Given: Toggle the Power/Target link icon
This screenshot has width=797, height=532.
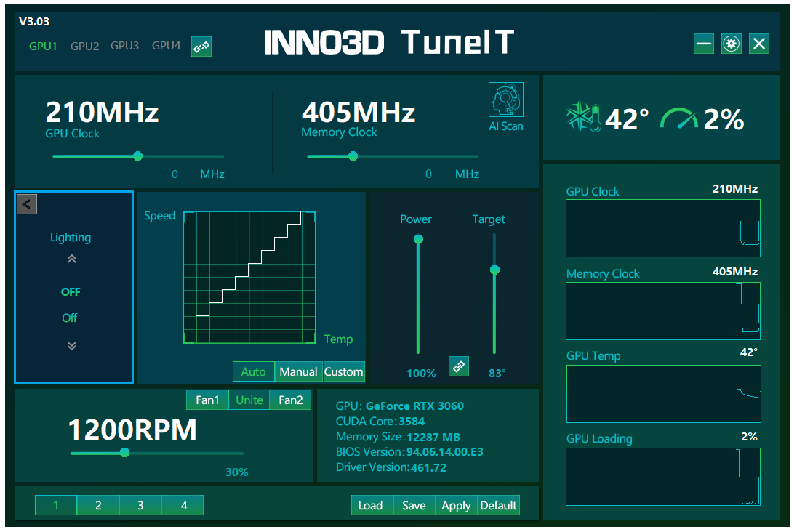Looking at the screenshot, I should click(458, 366).
